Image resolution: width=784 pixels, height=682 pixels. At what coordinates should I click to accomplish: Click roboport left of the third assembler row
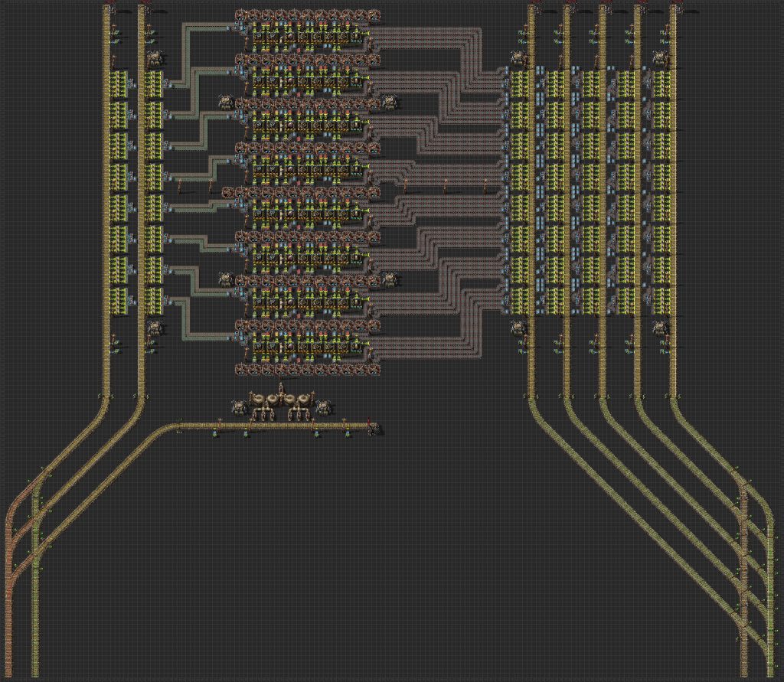tap(226, 103)
